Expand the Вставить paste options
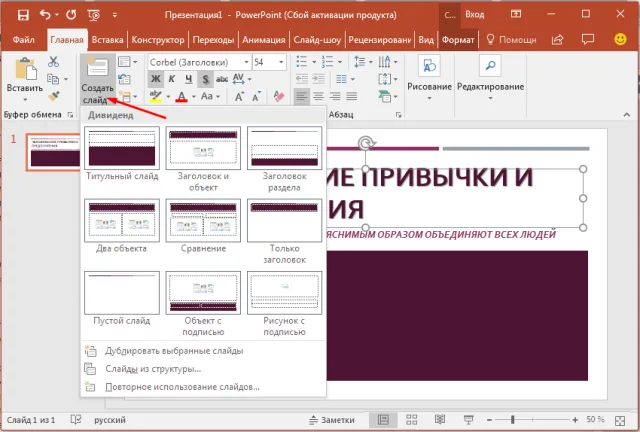The width and height of the screenshot is (640, 432). pos(25,99)
